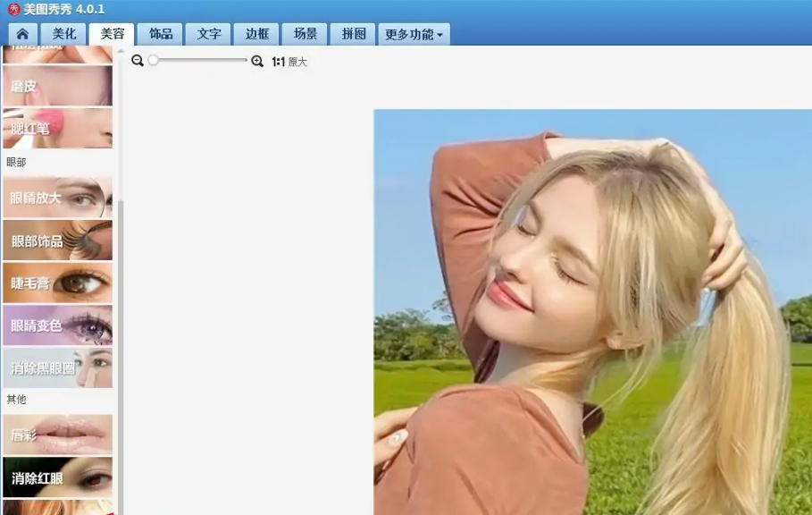
Task: Switch to the 美化 tab
Action: click(64, 33)
